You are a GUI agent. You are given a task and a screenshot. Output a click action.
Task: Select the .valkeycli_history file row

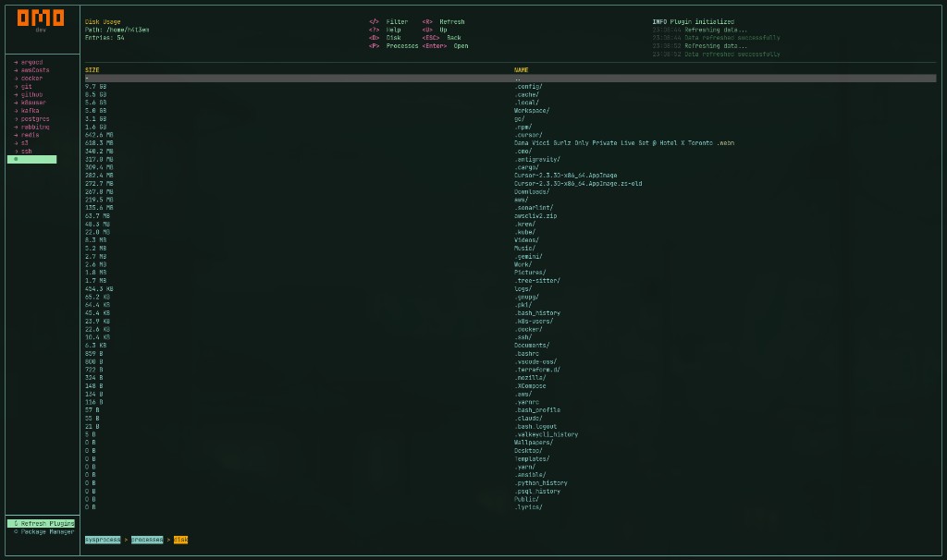click(x=510, y=434)
